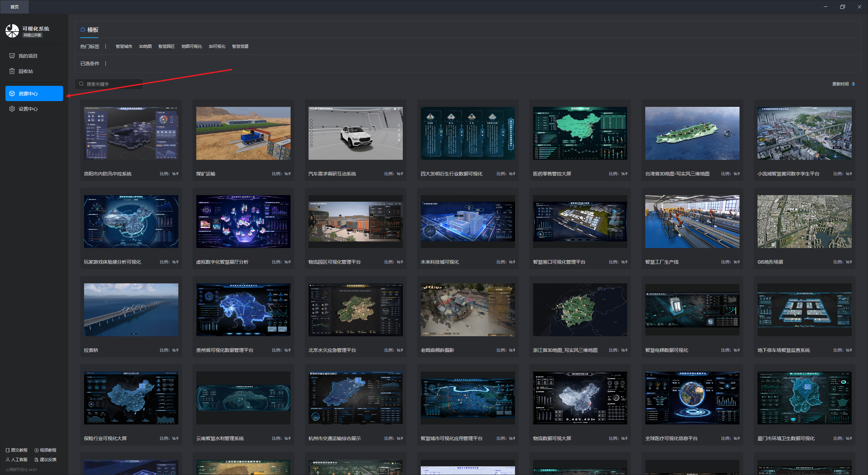The height and width of the screenshot is (475, 868).
Task: Open the 智慧工厂生产线 template thumbnail
Action: pos(692,222)
